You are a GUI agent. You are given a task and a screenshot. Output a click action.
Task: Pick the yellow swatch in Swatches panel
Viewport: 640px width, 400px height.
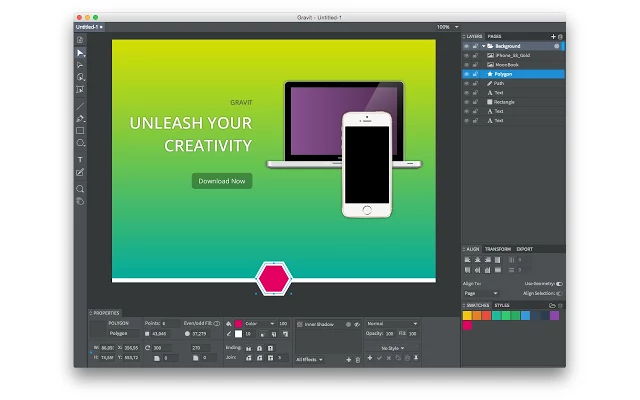pyautogui.click(x=467, y=315)
